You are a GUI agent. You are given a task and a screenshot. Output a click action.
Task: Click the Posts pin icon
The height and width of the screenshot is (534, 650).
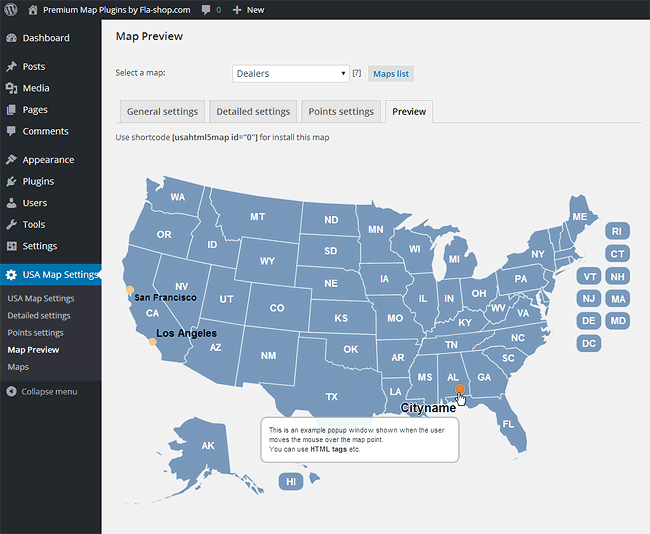[x=12, y=66]
